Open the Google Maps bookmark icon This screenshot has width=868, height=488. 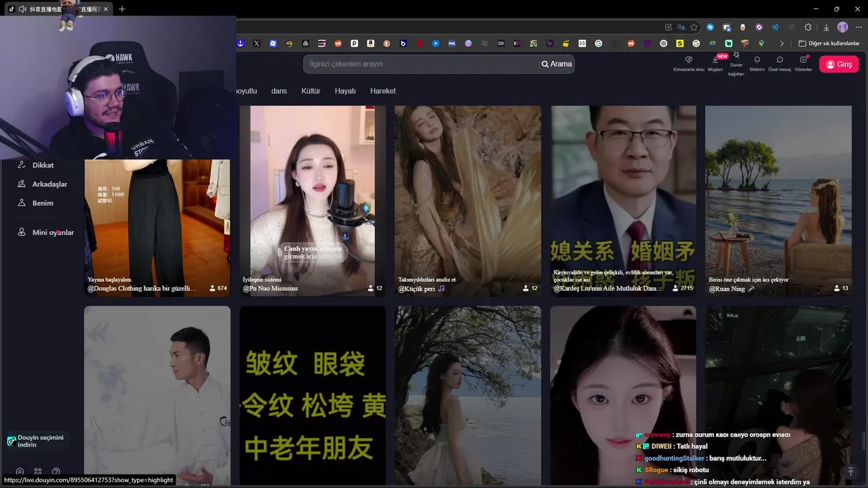click(761, 43)
